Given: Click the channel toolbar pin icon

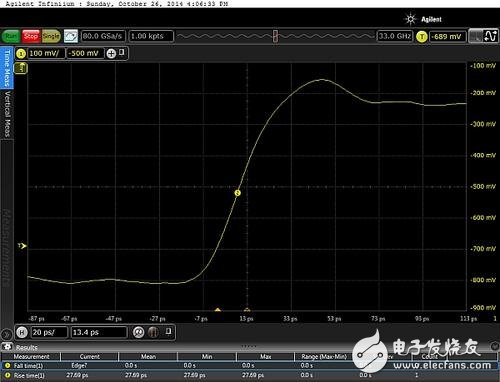Looking at the screenshot, I should [122, 52].
